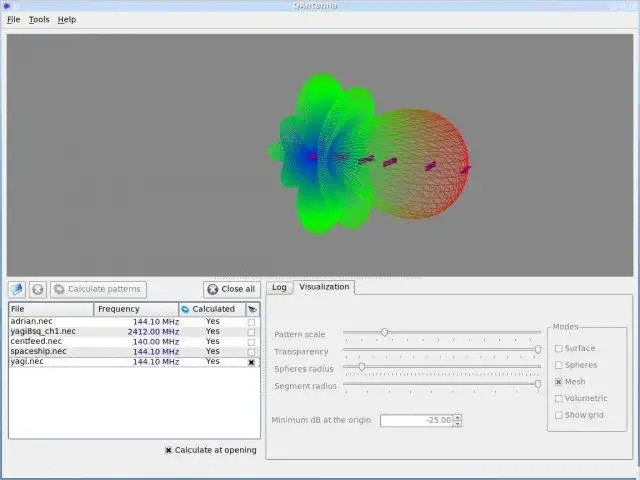Click the 3D radiation pattern view
The width and height of the screenshot is (640, 480).
pos(320,155)
